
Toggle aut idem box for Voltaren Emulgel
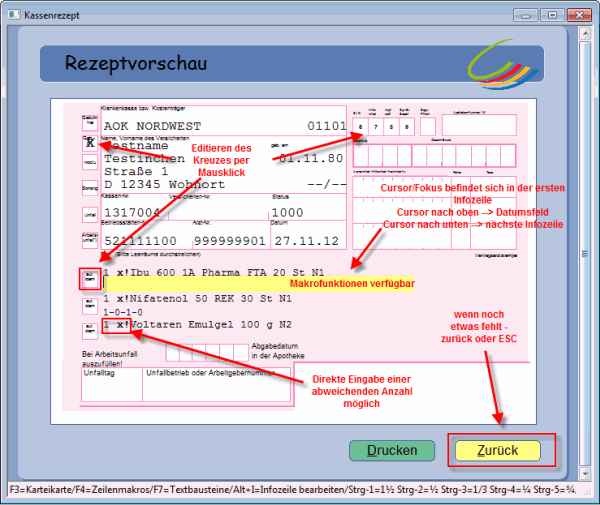89,332
